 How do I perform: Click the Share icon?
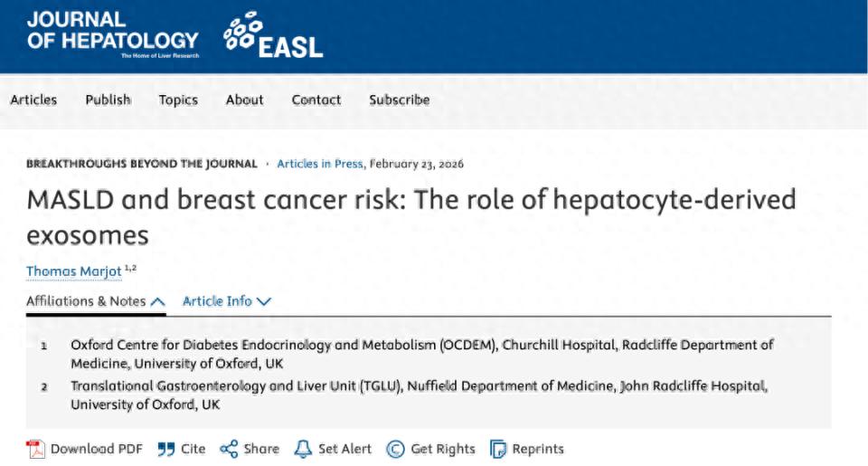coord(229,449)
